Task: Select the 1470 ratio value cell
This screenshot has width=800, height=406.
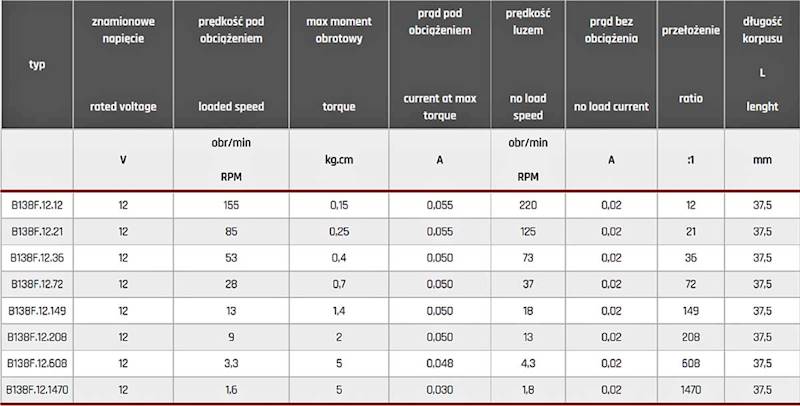Action: coord(691,390)
